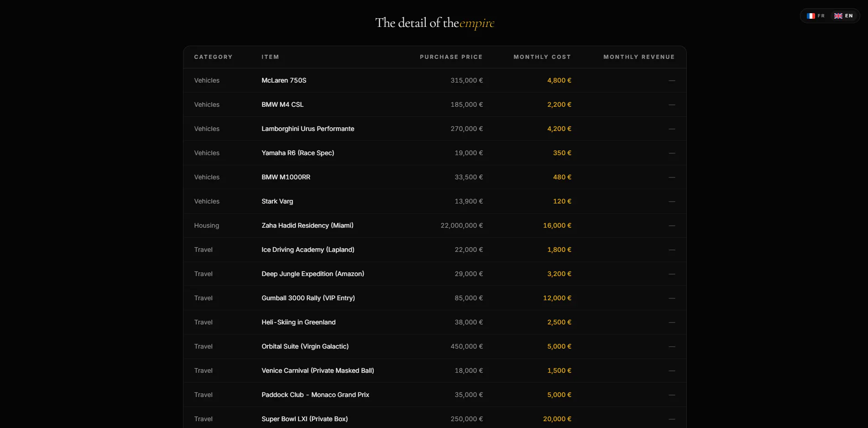Click the 250,000 € purchase price
The height and width of the screenshot is (428, 868).
pyautogui.click(x=466, y=419)
